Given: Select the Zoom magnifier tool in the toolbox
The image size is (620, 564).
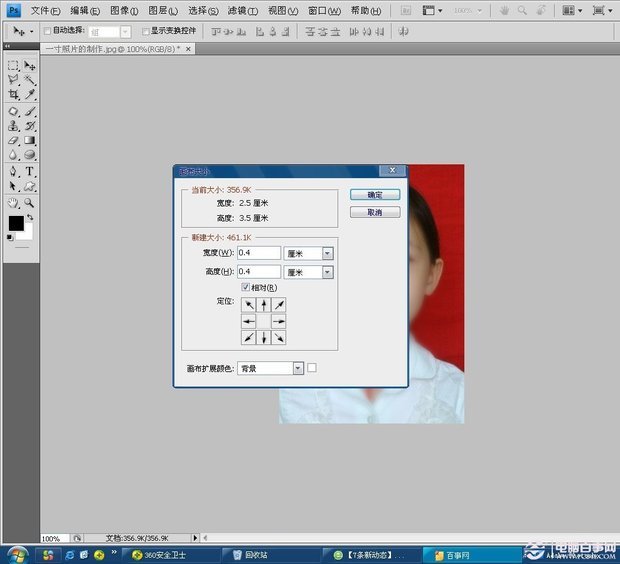Looking at the screenshot, I should point(30,201).
